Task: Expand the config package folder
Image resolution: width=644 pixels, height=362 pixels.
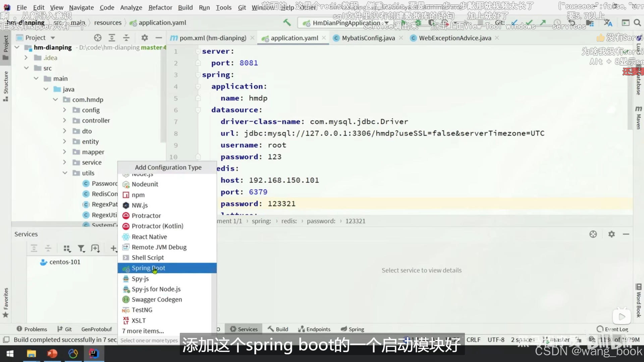Action: pos(64,110)
